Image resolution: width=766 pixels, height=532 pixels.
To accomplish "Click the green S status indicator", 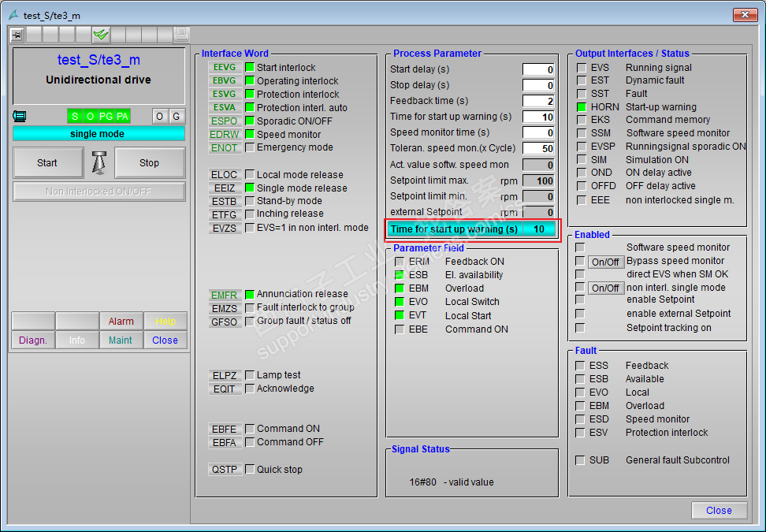I will (75, 117).
